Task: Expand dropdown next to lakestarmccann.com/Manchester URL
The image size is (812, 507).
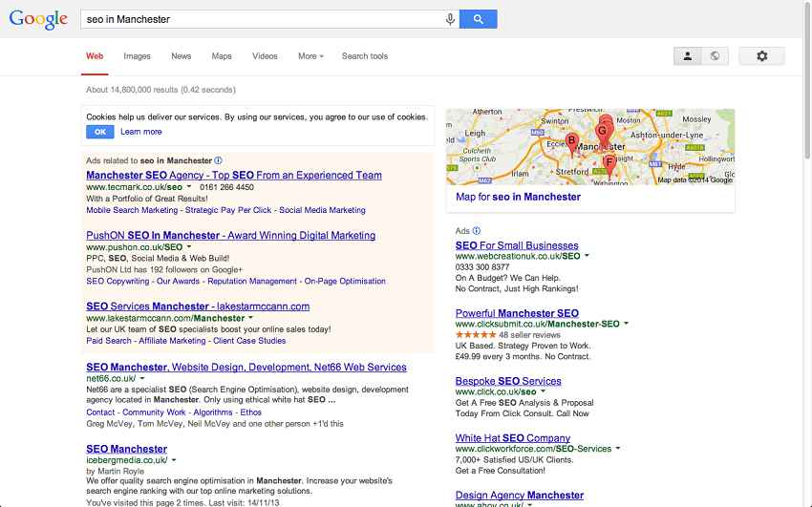Action: (x=251, y=318)
